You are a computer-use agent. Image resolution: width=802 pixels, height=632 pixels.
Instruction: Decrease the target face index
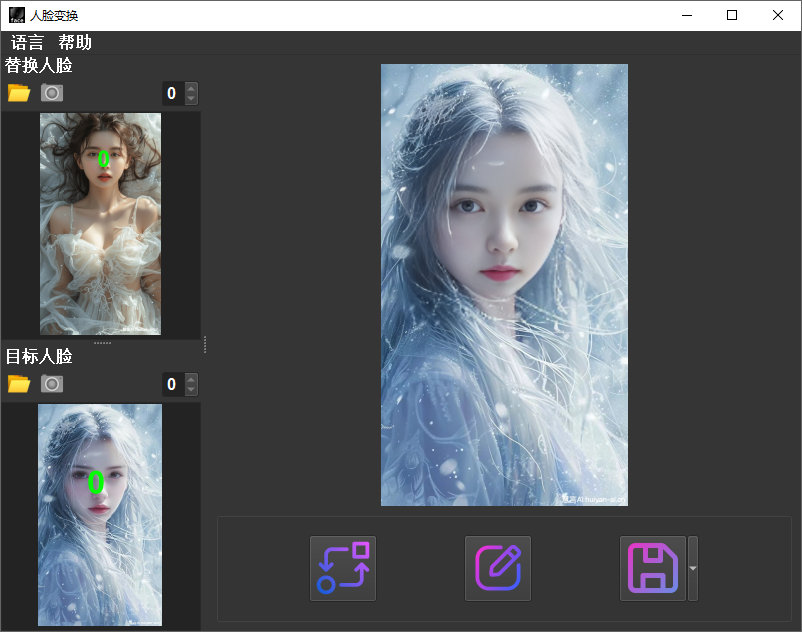193,390
